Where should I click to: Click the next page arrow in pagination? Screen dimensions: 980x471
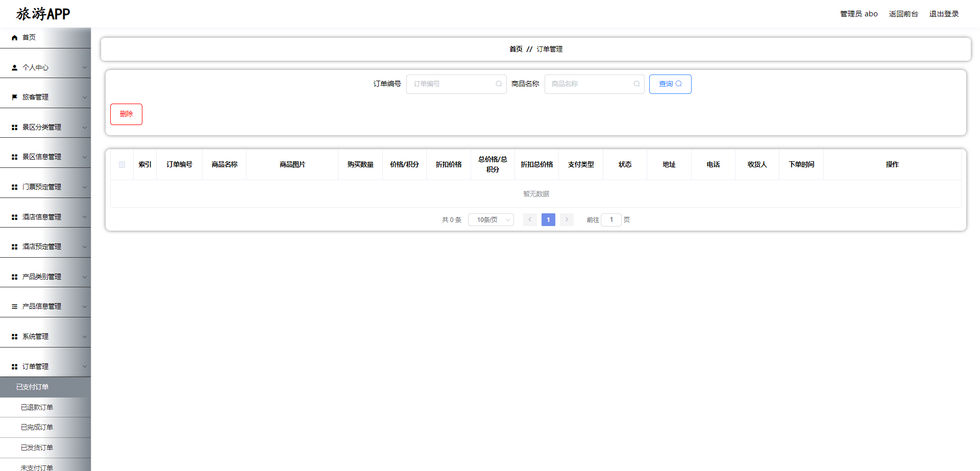tap(567, 219)
